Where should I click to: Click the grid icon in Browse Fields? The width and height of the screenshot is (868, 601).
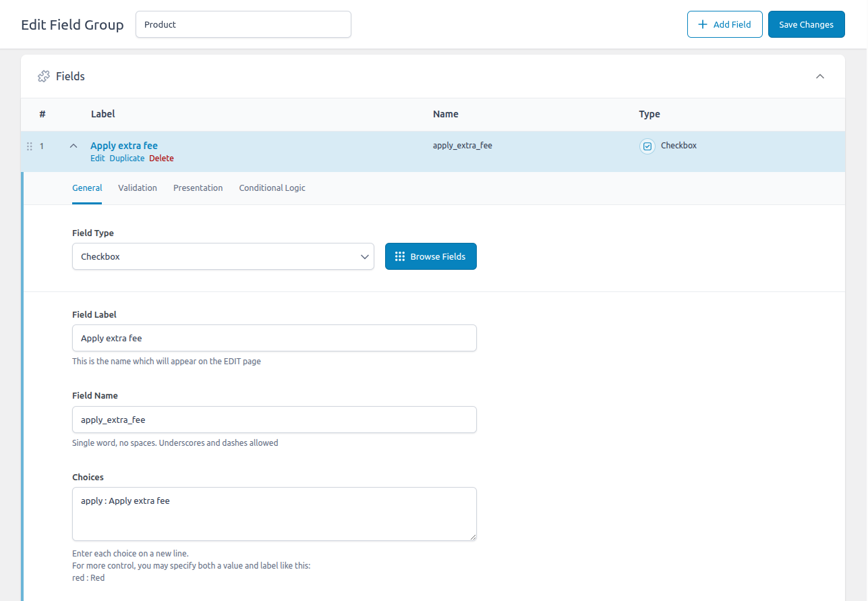(x=400, y=256)
